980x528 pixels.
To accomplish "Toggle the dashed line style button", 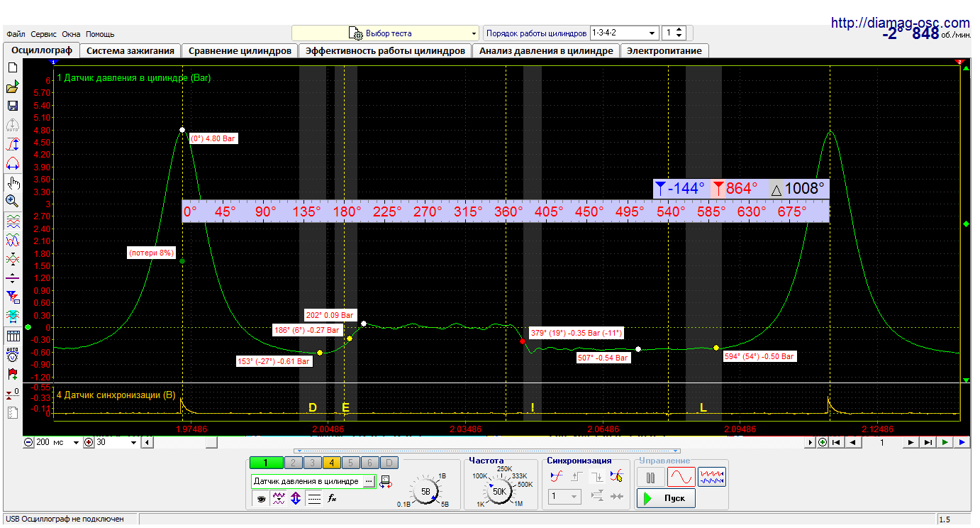I will click(313, 499).
